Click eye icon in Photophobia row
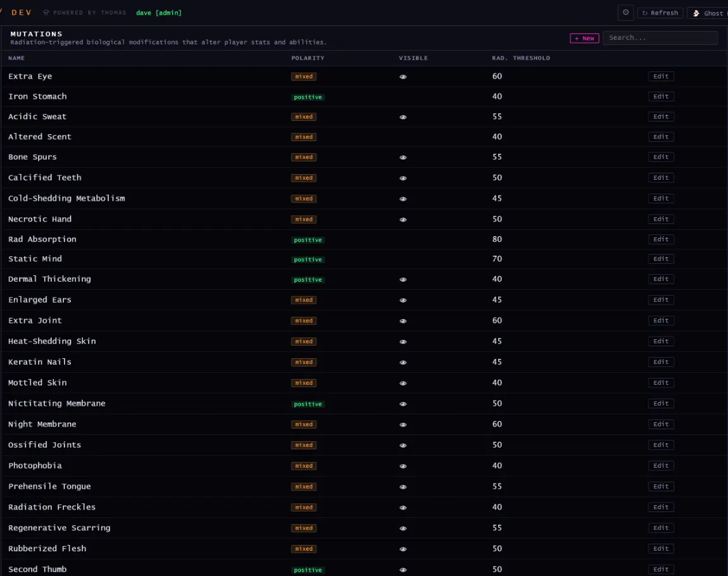Viewport: 728px width, 576px height. (x=403, y=466)
